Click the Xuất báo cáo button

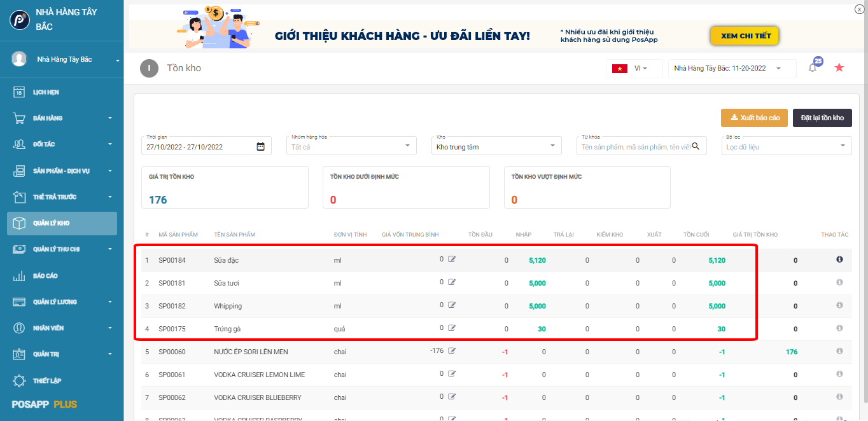point(754,118)
